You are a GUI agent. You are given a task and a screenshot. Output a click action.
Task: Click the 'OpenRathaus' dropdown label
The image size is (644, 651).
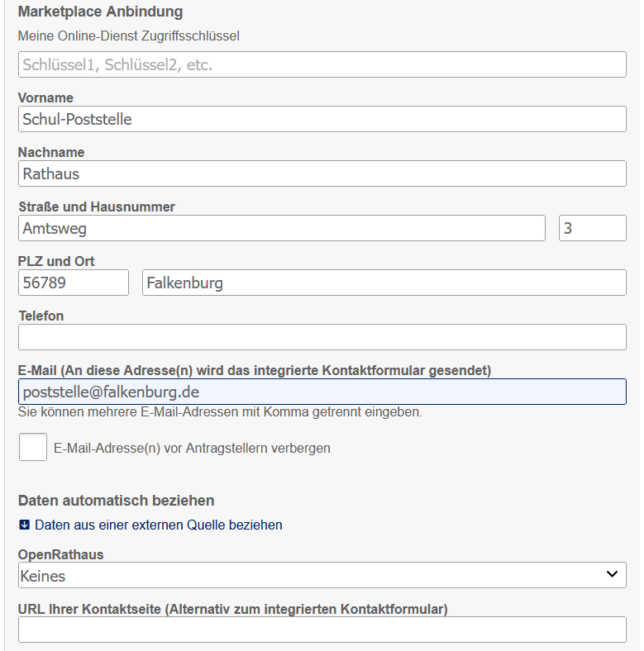tap(60, 554)
